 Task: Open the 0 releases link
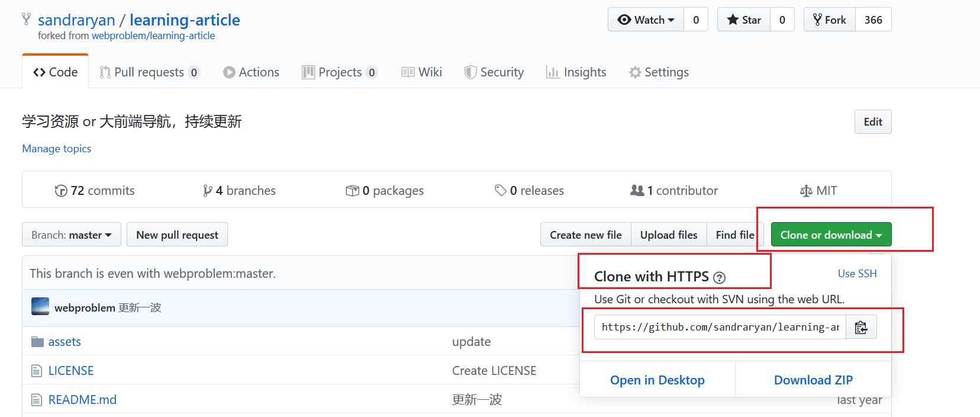pyautogui.click(x=529, y=191)
